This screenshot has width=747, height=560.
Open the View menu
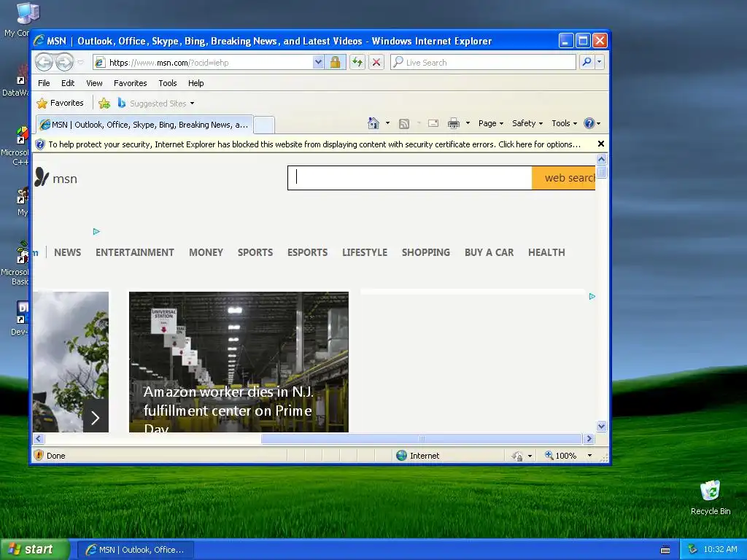click(x=94, y=83)
